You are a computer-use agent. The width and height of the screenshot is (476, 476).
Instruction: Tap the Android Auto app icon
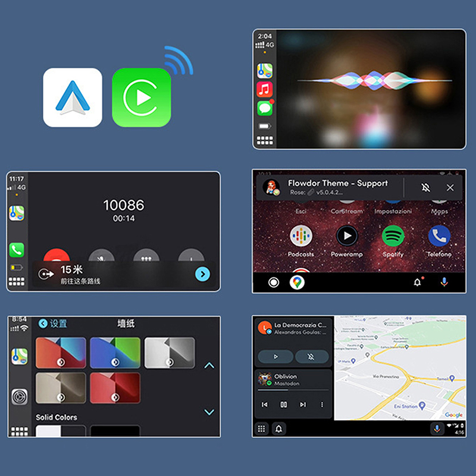73,98
